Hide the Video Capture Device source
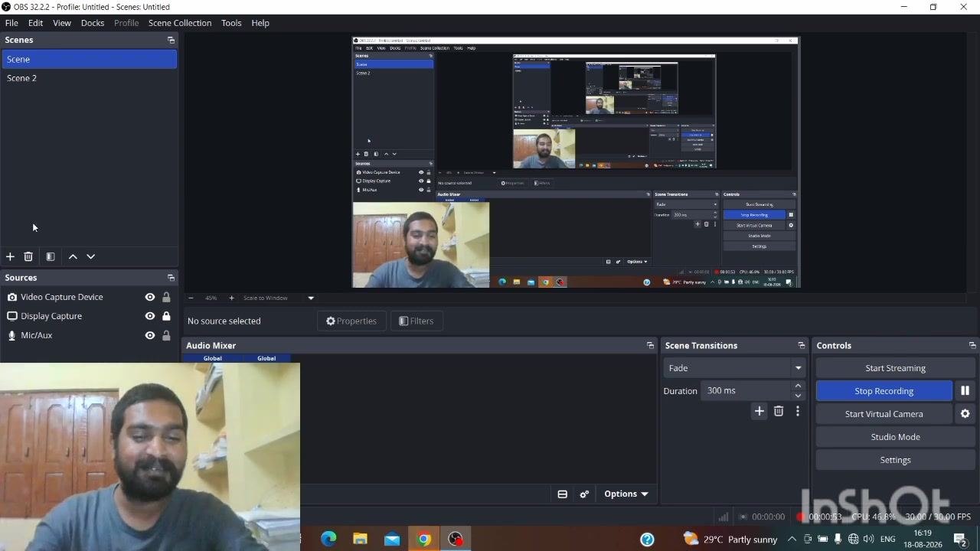This screenshot has height=551, width=980. click(x=150, y=297)
